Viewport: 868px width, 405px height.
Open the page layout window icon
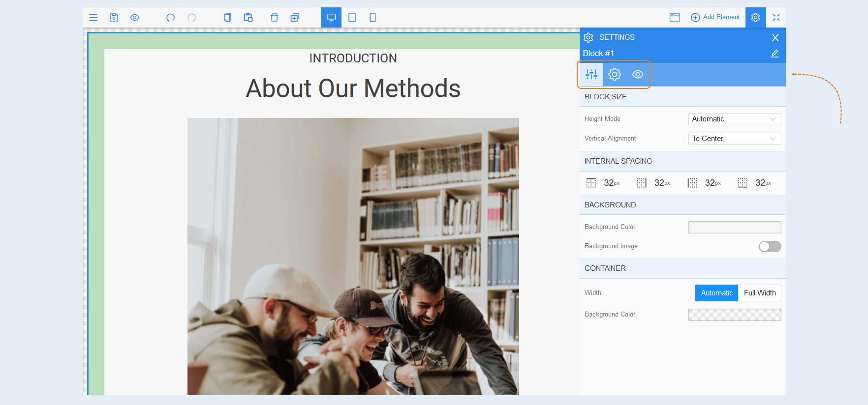click(x=675, y=18)
